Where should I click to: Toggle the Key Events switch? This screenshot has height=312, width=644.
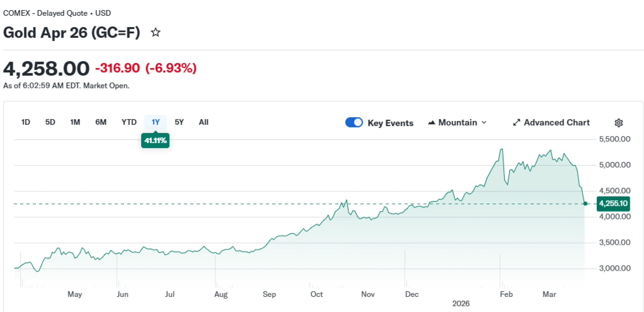354,122
